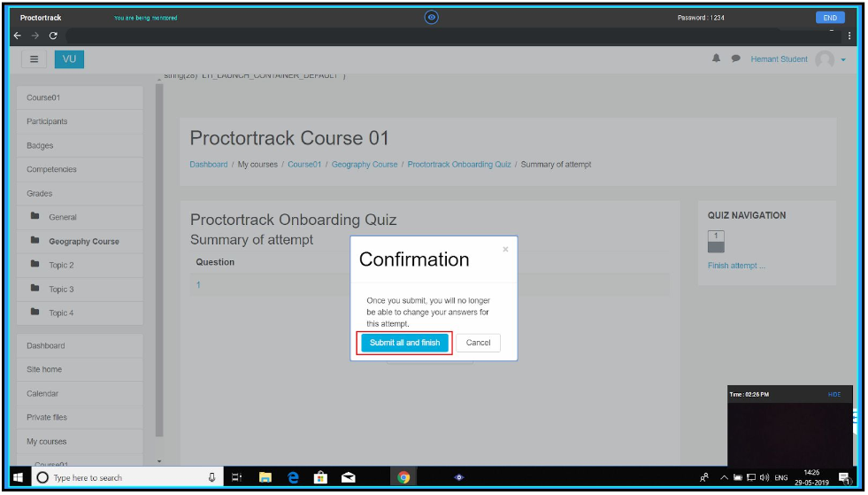The height and width of the screenshot is (495, 868).
Task: Open the Dashboard breadcrumb link
Action: 209,165
